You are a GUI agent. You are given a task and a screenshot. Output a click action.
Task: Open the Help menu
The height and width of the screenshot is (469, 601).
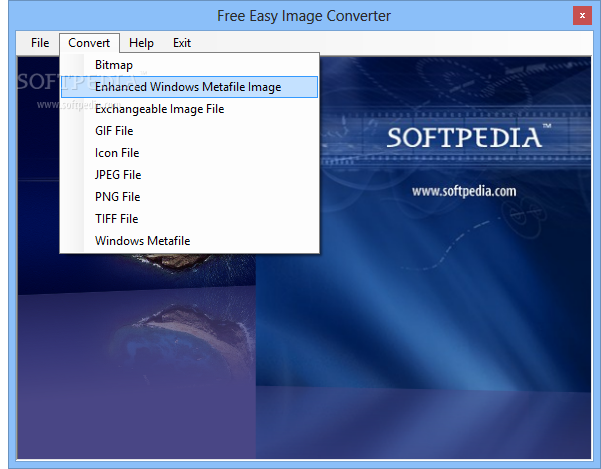point(141,43)
